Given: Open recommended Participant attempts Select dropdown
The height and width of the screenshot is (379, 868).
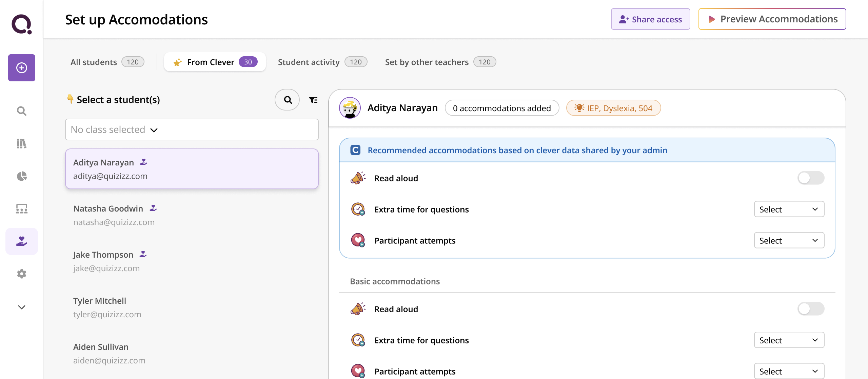Looking at the screenshot, I should [789, 240].
